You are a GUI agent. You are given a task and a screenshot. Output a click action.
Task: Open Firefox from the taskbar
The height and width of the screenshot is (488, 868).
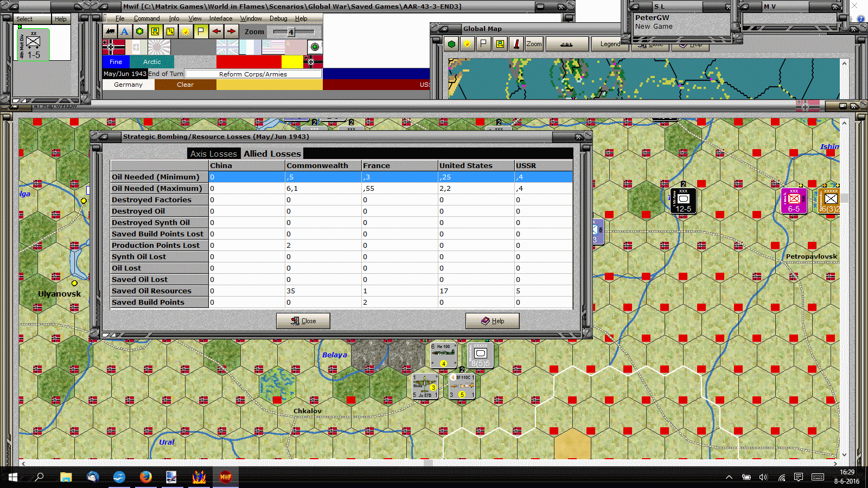pyautogui.click(x=145, y=477)
